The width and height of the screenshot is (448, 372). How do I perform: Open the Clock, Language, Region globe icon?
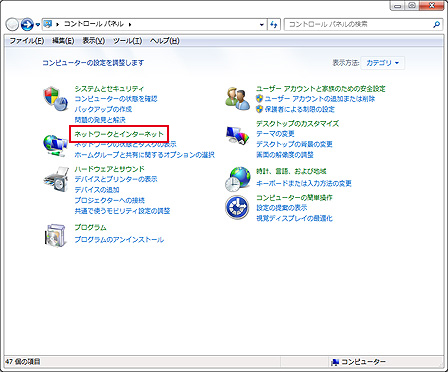point(237,179)
